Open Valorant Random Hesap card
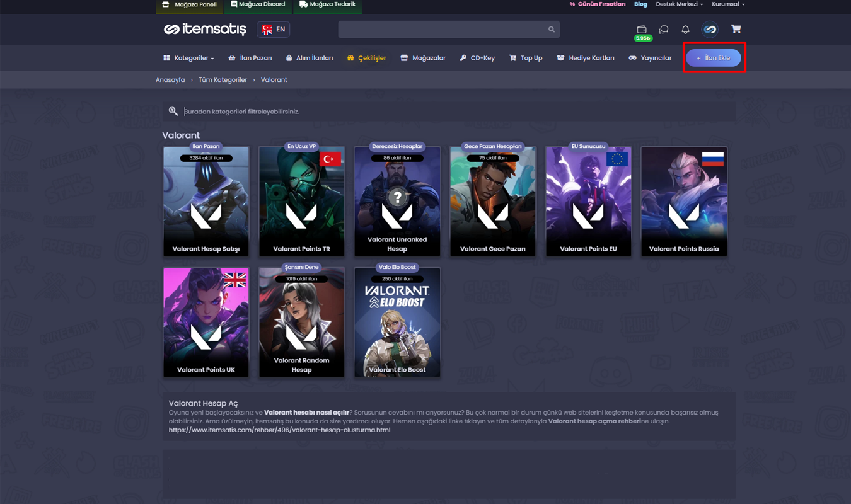 [301, 323]
